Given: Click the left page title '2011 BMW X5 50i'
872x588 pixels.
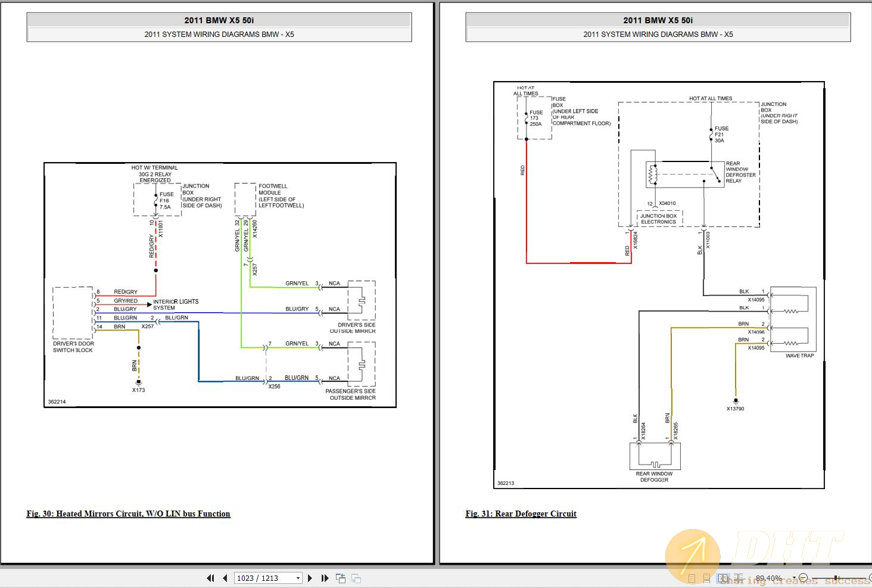Looking at the screenshot, I should point(219,20).
